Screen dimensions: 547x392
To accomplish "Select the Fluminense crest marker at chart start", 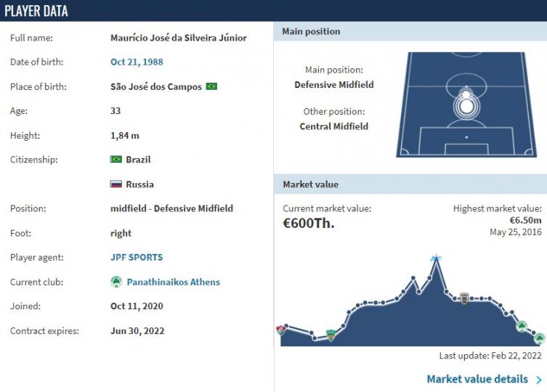I will pos(281,330).
